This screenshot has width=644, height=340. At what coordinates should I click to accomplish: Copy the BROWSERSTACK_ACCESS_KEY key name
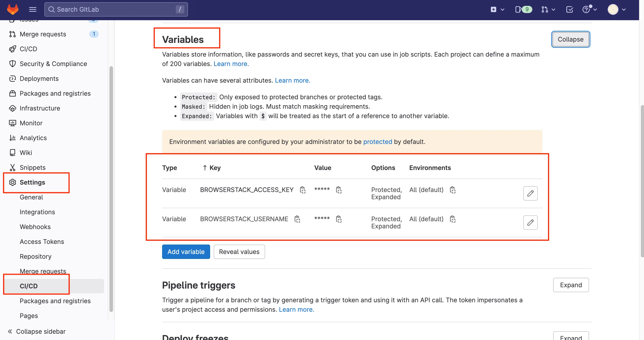point(302,190)
